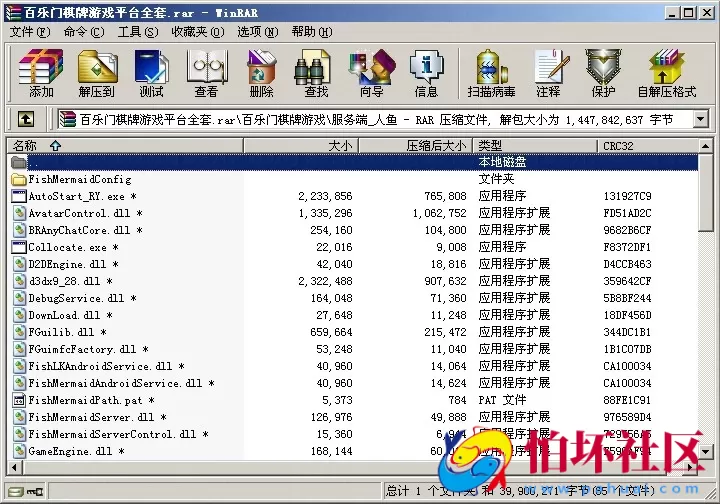Click CRC32 value 88FE1C91

pyautogui.click(x=627, y=400)
